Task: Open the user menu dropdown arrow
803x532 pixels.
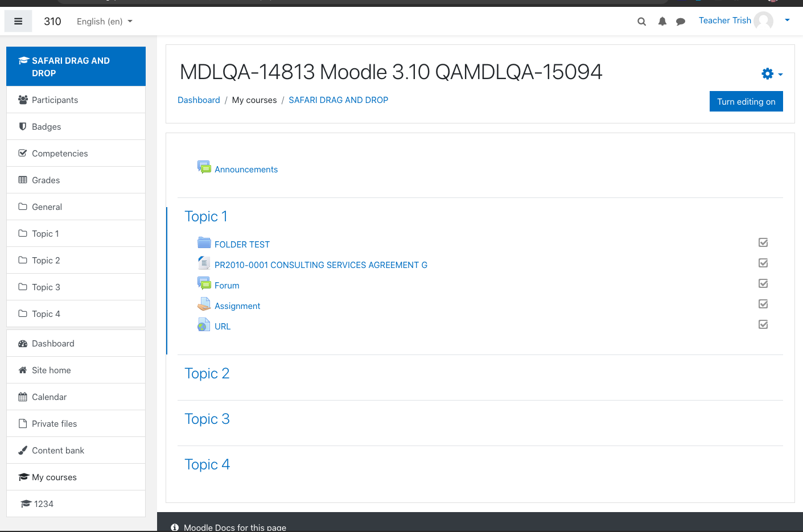Action: 787,20
